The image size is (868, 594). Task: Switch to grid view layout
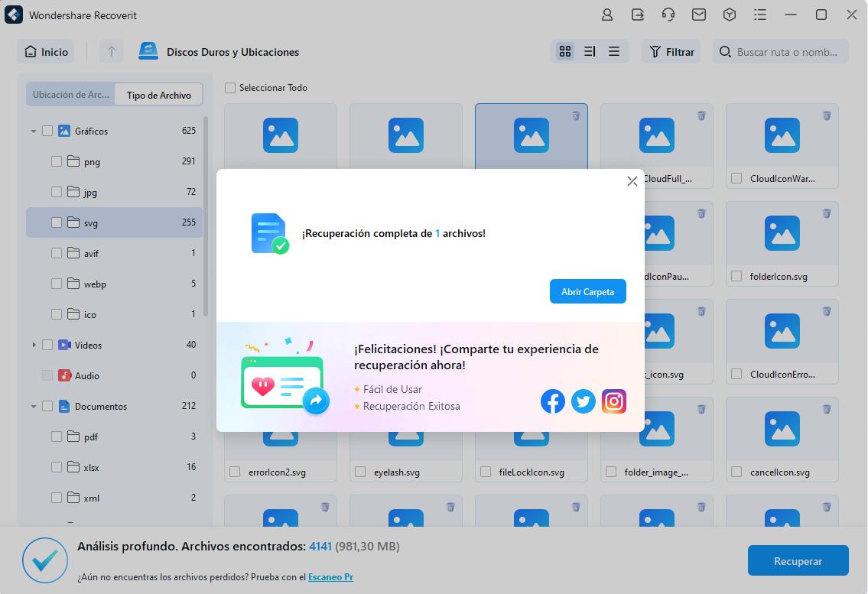pos(565,51)
